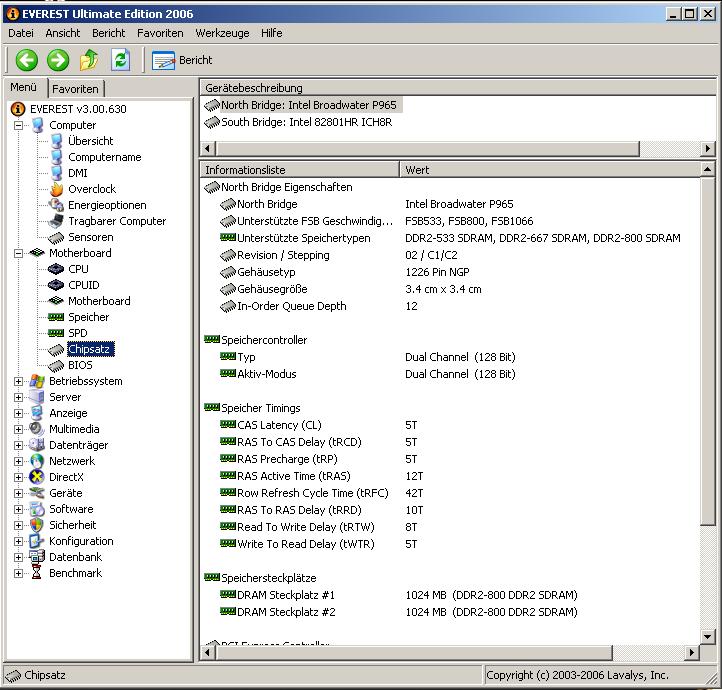This screenshot has height=690, width=722.
Task: Open the Ansicht menu
Action: tap(63, 33)
